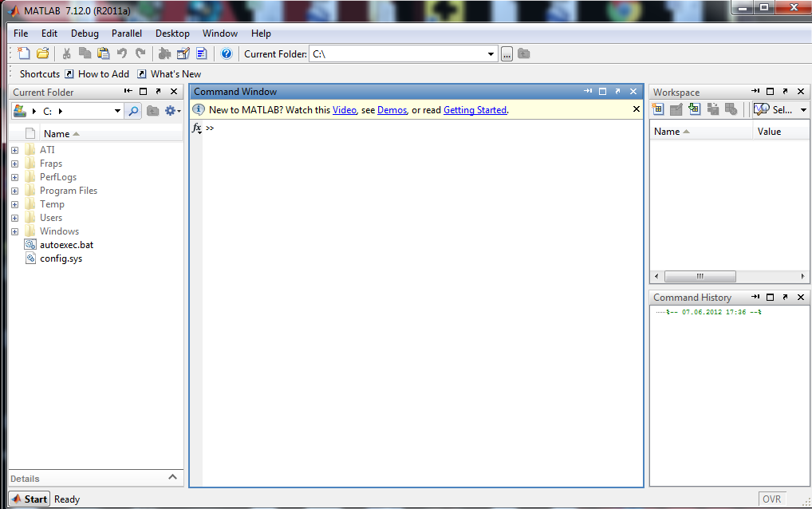Image resolution: width=812 pixels, height=509 pixels.
Task: Create new variable in Workspace toolbar
Action: [x=658, y=109]
